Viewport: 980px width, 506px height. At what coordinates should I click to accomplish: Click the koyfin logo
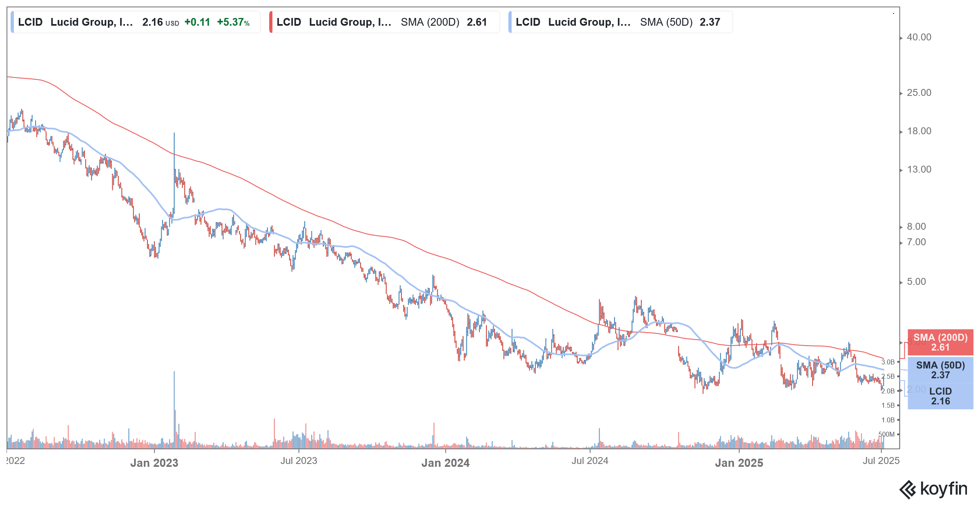[933, 489]
